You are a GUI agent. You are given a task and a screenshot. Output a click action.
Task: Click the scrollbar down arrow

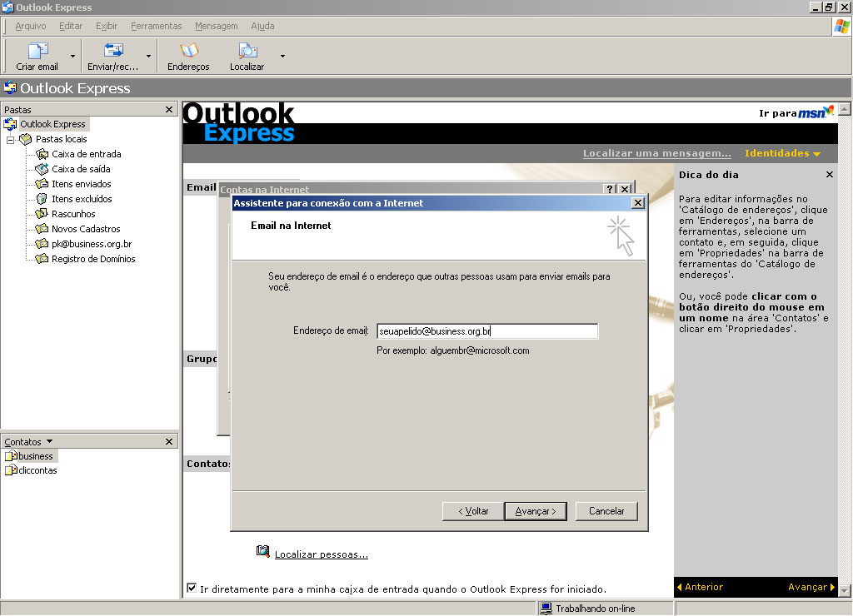point(845,590)
